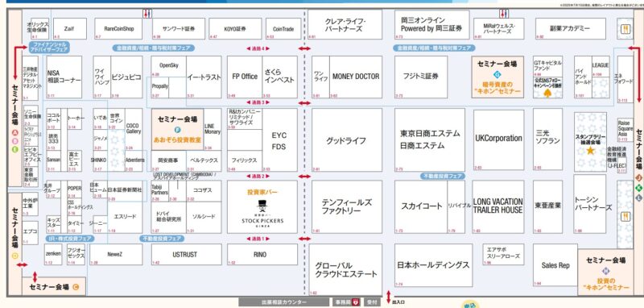Click the purple H circle in 投資のキホンセミナー
644x308 pixels.
pos(606,271)
